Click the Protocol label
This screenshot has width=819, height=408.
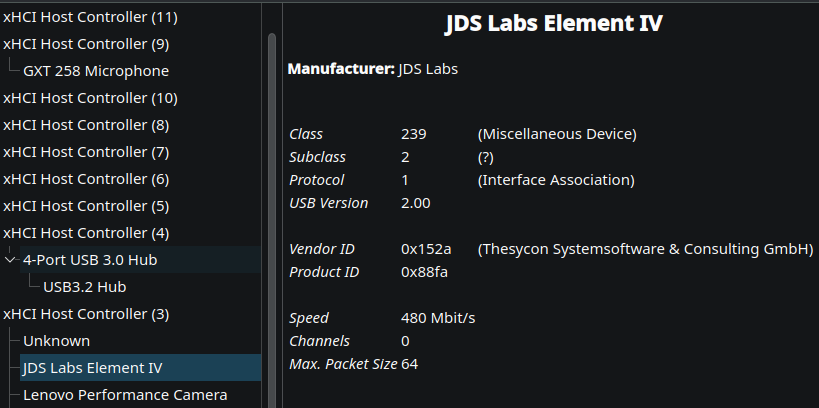317,180
